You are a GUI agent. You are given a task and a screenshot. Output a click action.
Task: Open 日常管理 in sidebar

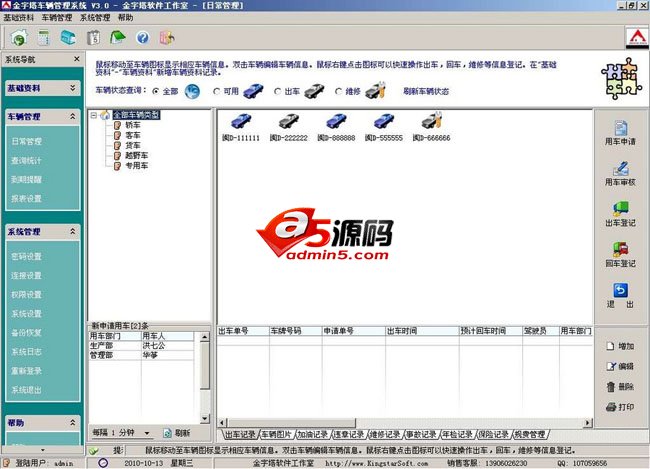(x=27, y=141)
